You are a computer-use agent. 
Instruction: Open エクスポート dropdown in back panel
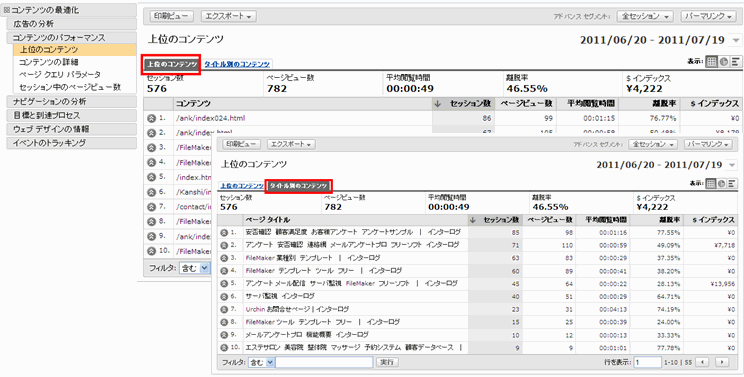pos(229,16)
